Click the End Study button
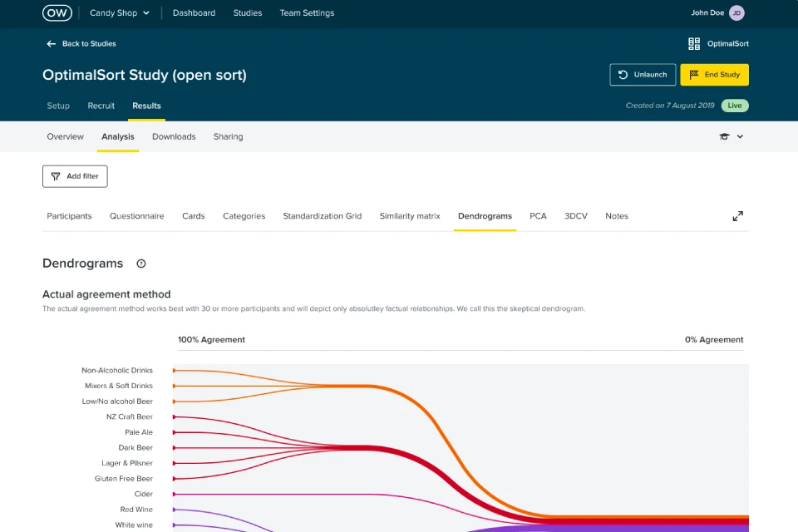This screenshot has height=532, width=798. click(x=715, y=75)
